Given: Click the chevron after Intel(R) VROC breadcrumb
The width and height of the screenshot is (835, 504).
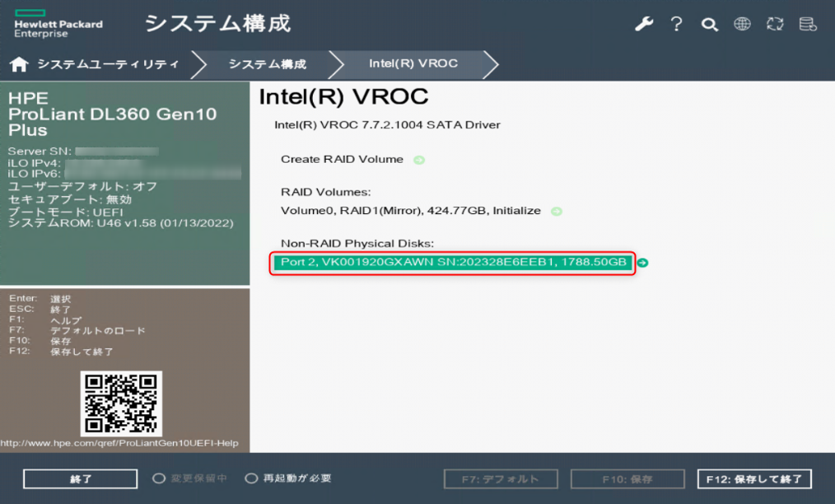Looking at the screenshot, I should pos(489,63).
